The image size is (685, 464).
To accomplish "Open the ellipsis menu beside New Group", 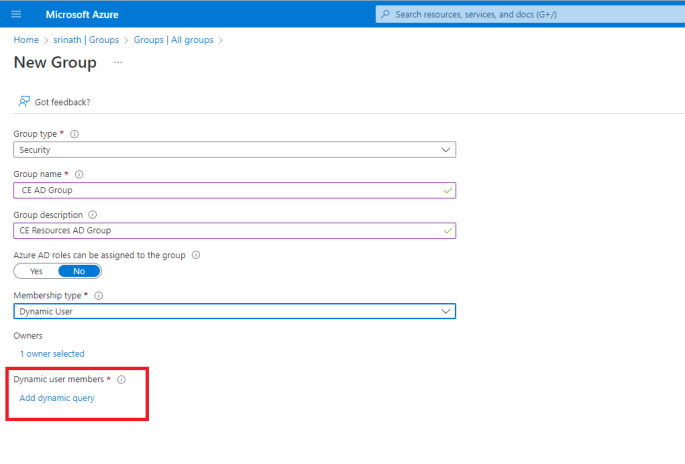I will [x=118, y=62].
